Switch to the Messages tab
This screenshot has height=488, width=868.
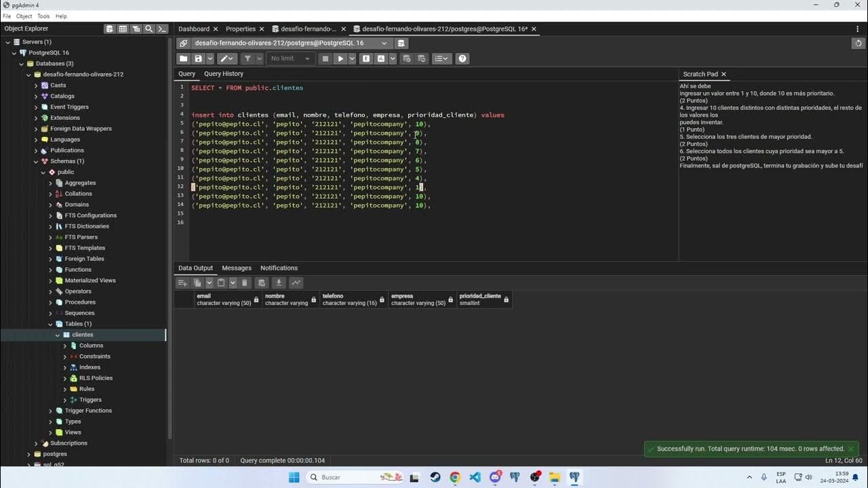coord(237,268)
